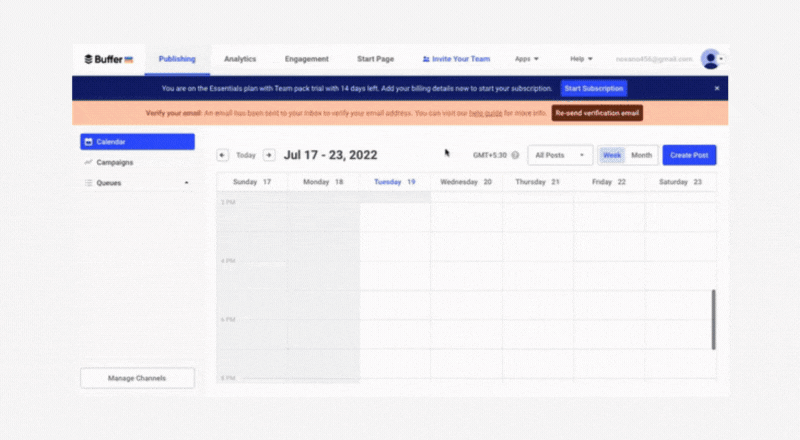Image resolution: width=800 pixels, height=440 pixels.
Task: Click the Buffer logo
Action: point(109,59)
